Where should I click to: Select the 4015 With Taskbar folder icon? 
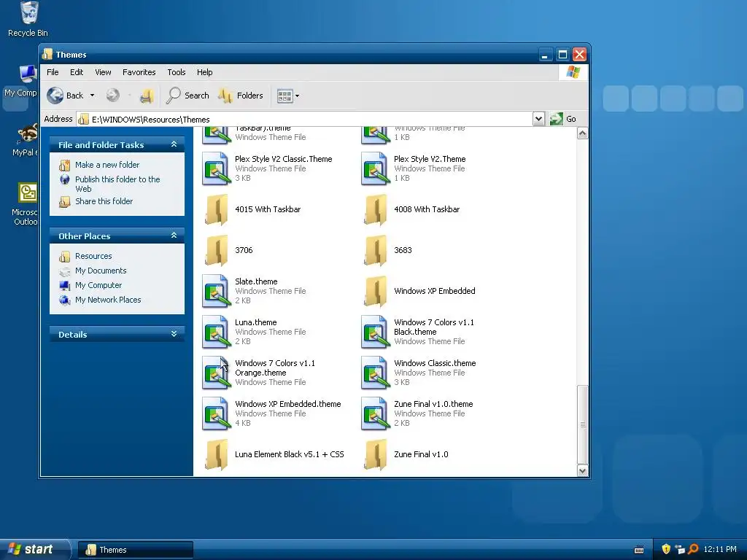coord(216,209)
